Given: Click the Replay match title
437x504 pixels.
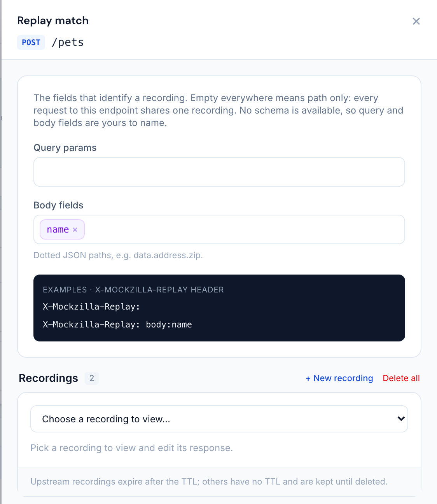Looking at the screenshot, I should click(53, 21).
